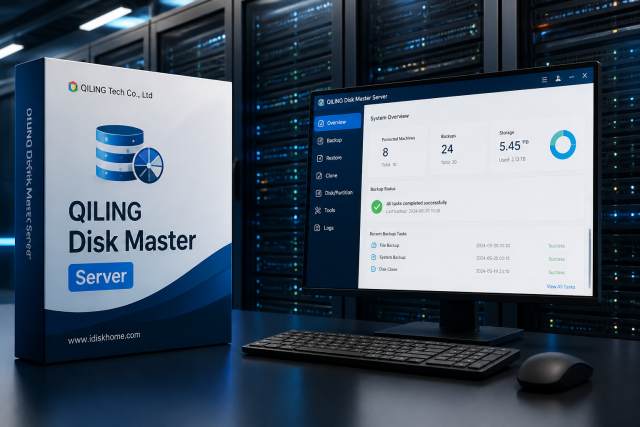Image resolution: width=640 pixels, height=427 pixels.
Task: Open the hamburger menu in the title bar
Action: point(544,80)
